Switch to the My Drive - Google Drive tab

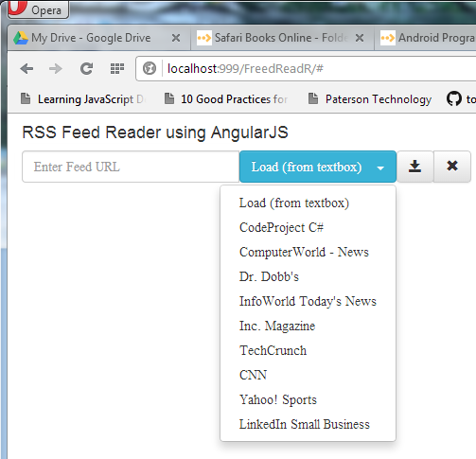pos(98,38)
